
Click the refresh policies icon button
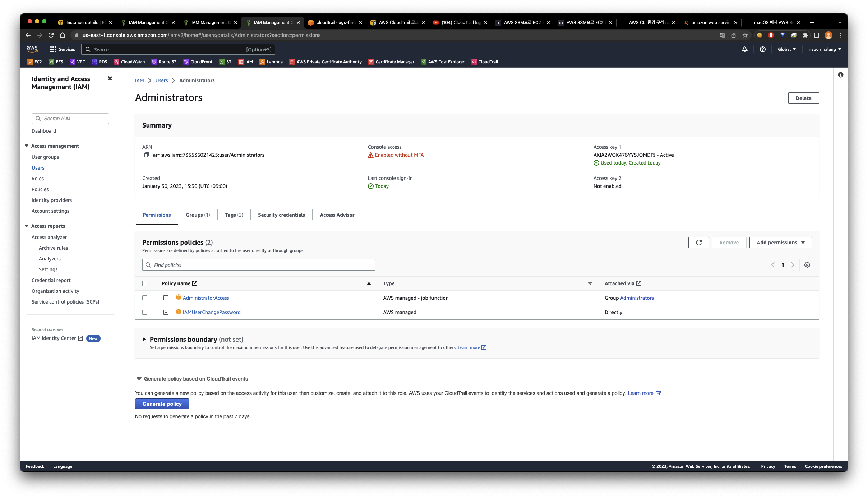[x=698, y=243]
